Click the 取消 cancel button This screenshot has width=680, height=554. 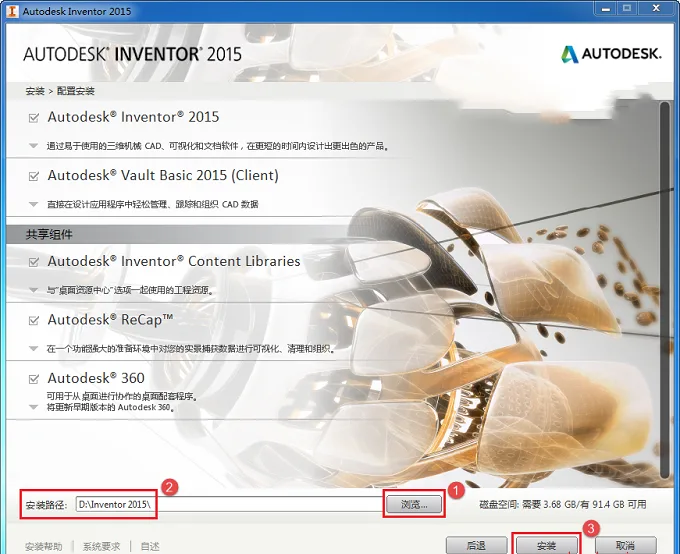pos(625,545)
